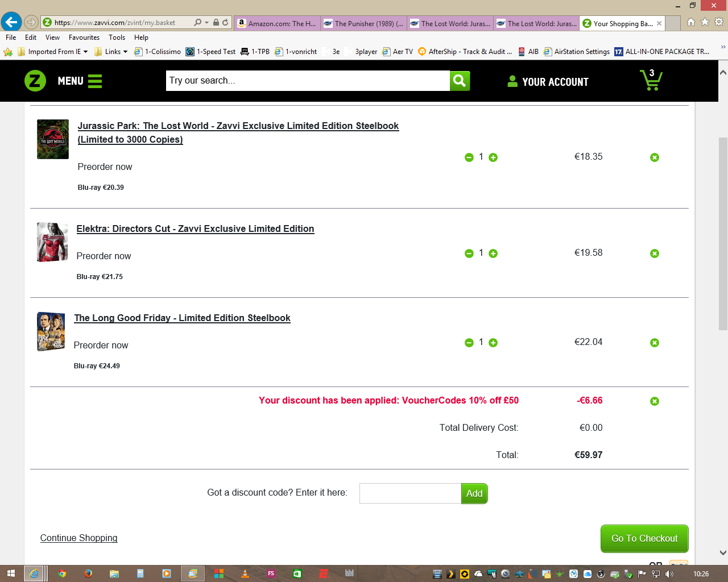Expand the Imported From IE favourites folder
The width and height of the screenshot is (728, 582).
coord(52,52)
